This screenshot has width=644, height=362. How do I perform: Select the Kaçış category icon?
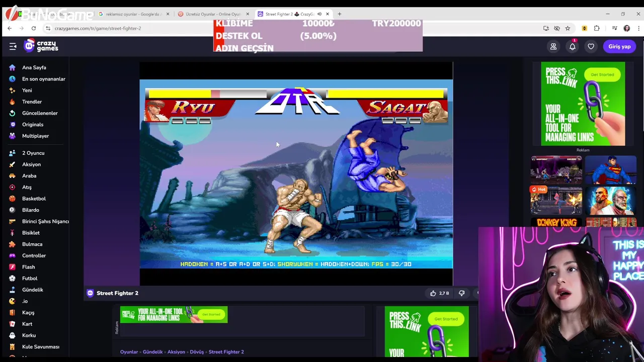12,313
